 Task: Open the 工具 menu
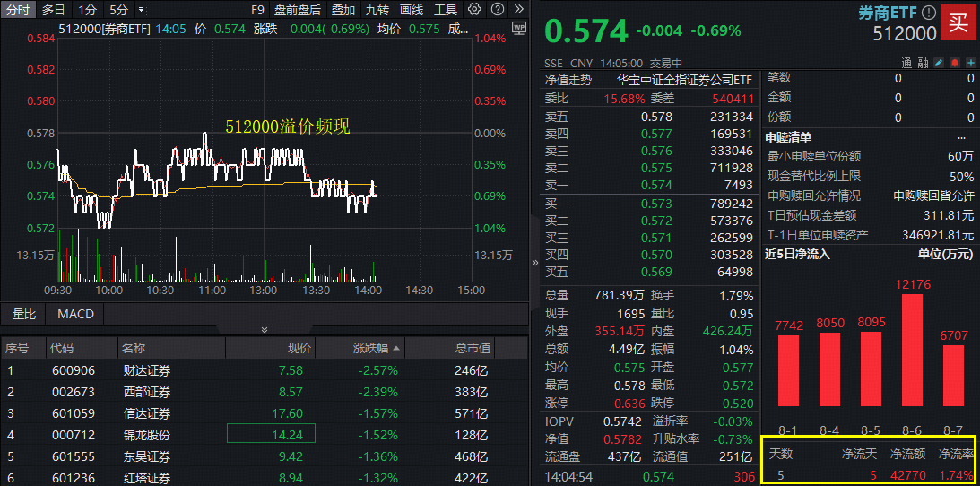pos(445,9)
